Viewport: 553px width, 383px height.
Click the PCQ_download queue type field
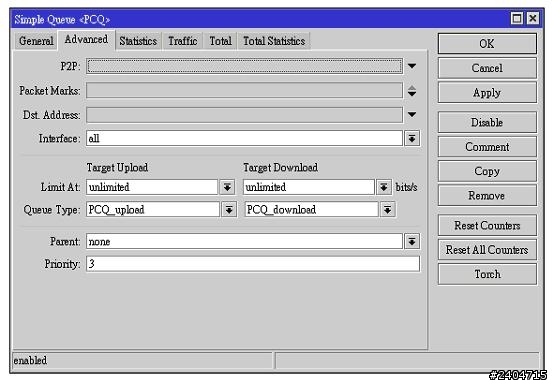click(311, 210)
